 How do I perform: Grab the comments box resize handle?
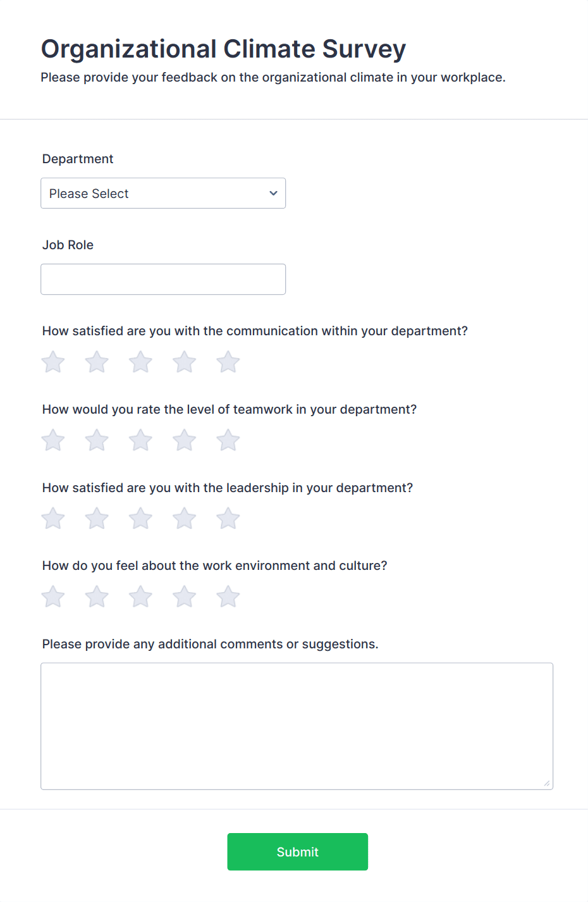pos(547,784)
